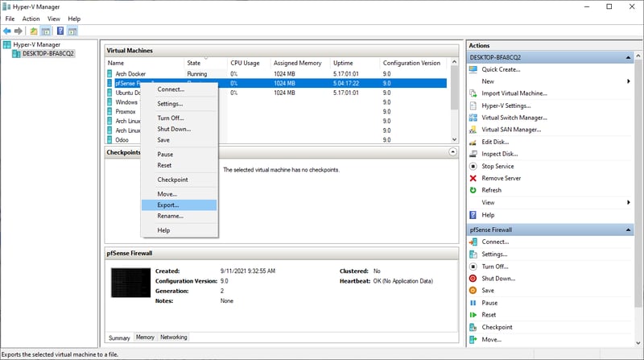Screen dimensions: 644x360
Task: Click the red Shut Down icon in Actions
Action: point(473,278)
